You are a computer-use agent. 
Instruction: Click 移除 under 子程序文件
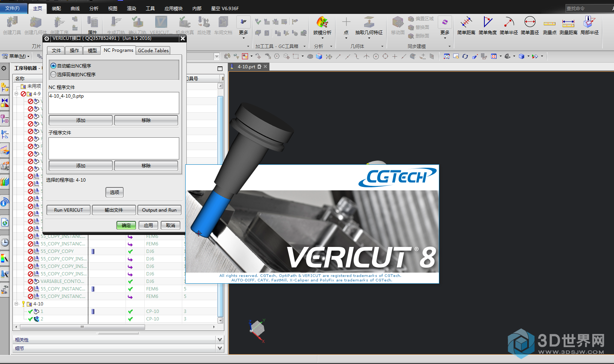click(146, 165)
